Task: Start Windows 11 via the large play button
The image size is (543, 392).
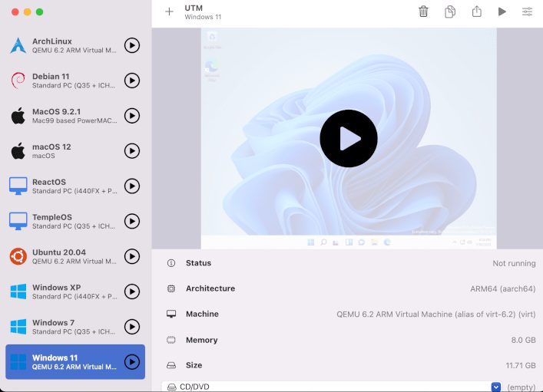Action: tap(349, 138)
